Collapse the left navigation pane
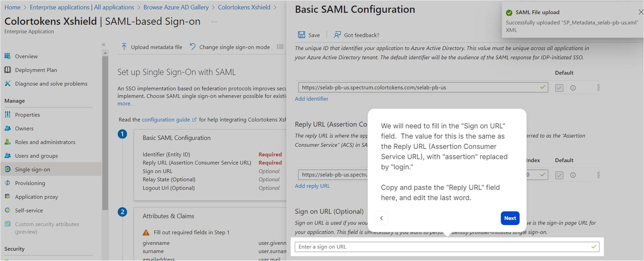The height and width of the screenshot is (261, 644). tap(104, 45)
